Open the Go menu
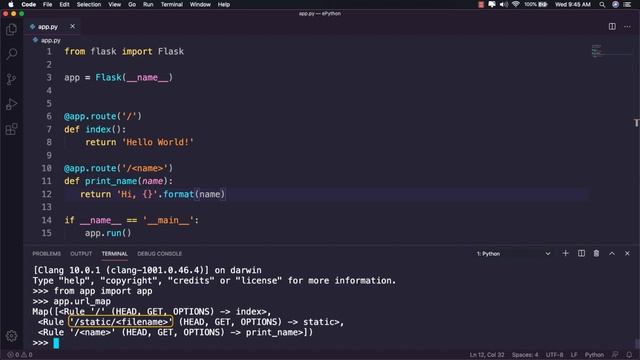 (132, 4)
